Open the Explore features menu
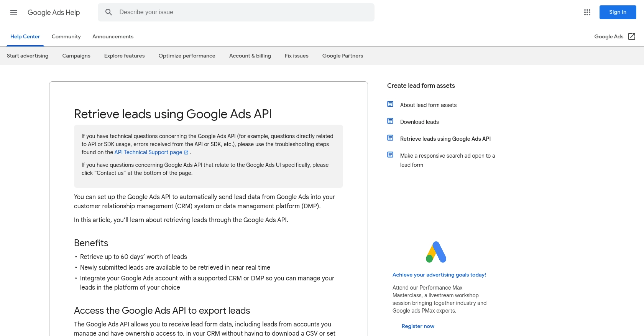This screenshot has height=336, width=644. (x=125, y=56)
